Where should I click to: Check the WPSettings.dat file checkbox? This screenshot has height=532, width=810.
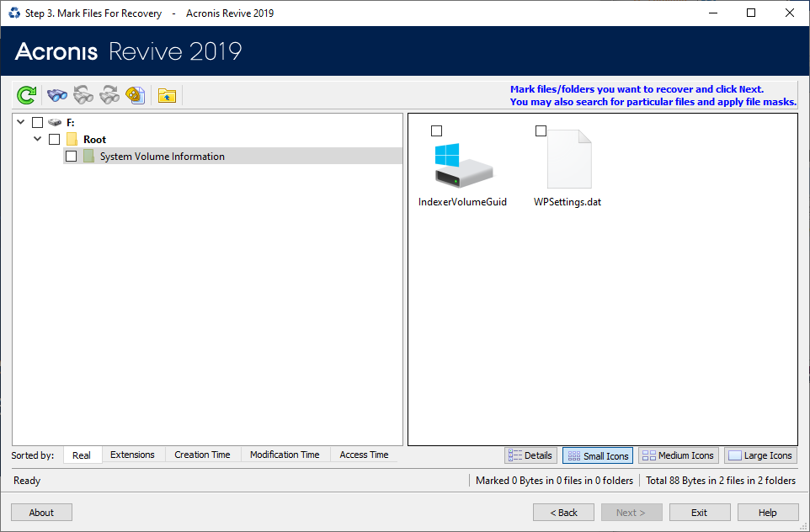[541, 130]
